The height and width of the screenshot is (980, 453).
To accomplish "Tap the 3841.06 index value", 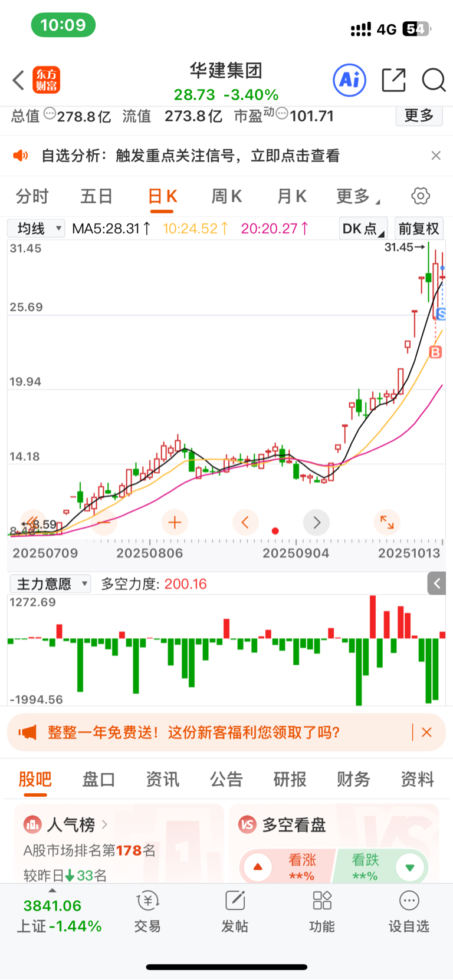I will click(x=52, y=906).
